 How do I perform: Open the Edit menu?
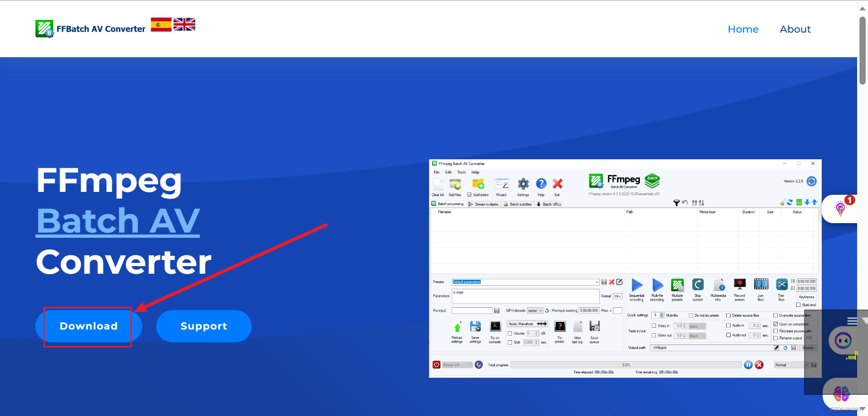tap(448, 172)
